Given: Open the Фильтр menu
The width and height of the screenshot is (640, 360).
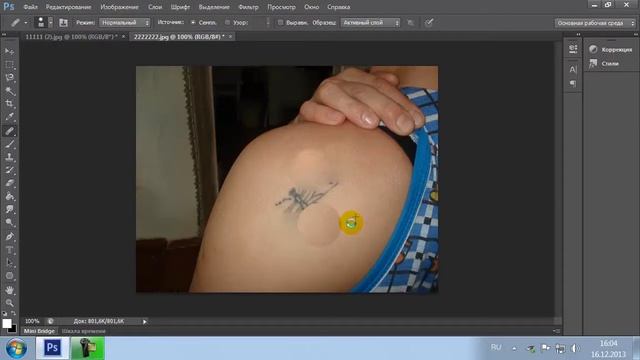Looking at the screenshot, I should (x=248, y=7).
